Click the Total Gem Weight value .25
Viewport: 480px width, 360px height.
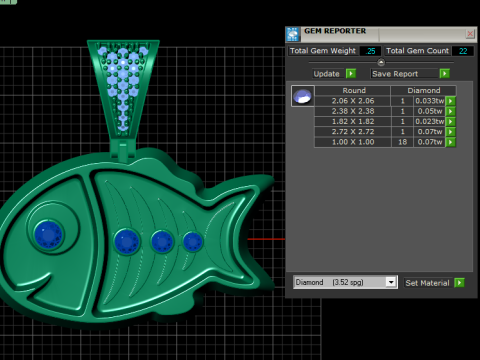click(x=371, y=51)
